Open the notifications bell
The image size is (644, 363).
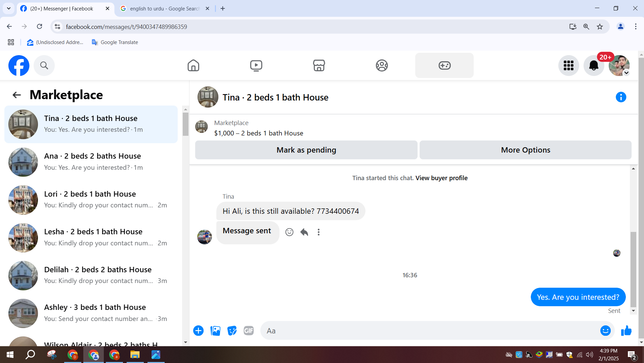594,66
